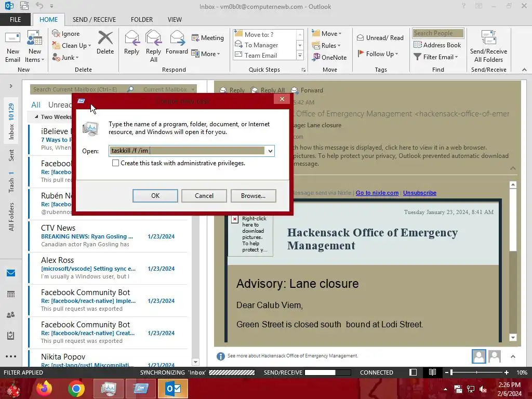Click the Ignore conversation icon
This screenshot has width=532, height=399.
point(56,33)
